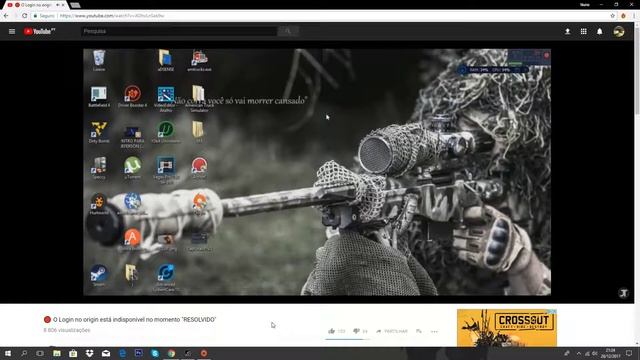This screenshot has height=360, width=640.
Task: Go to the YouTube home logo
Action: point(39,31)
